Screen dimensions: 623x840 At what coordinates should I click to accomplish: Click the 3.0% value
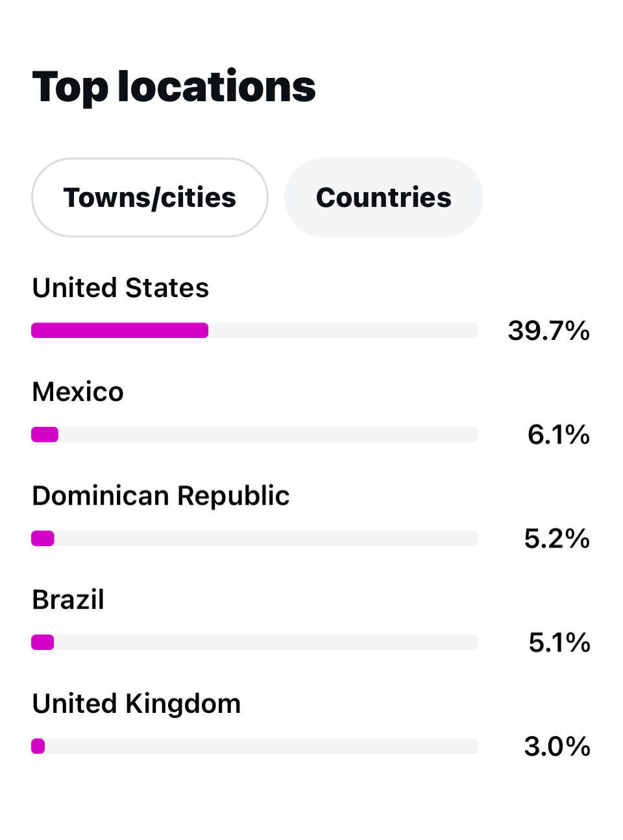557,747
